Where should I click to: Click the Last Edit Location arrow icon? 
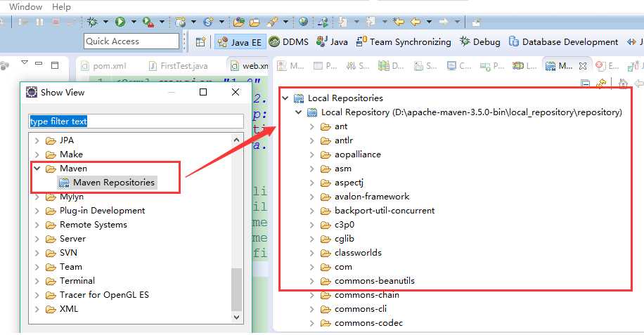pyautogui.click(x=399, y=22)
